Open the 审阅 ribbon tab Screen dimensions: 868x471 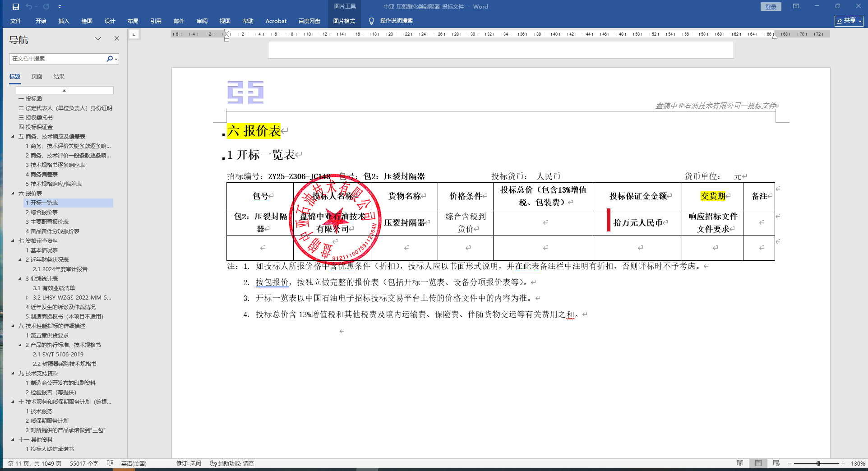coord(202,21)
